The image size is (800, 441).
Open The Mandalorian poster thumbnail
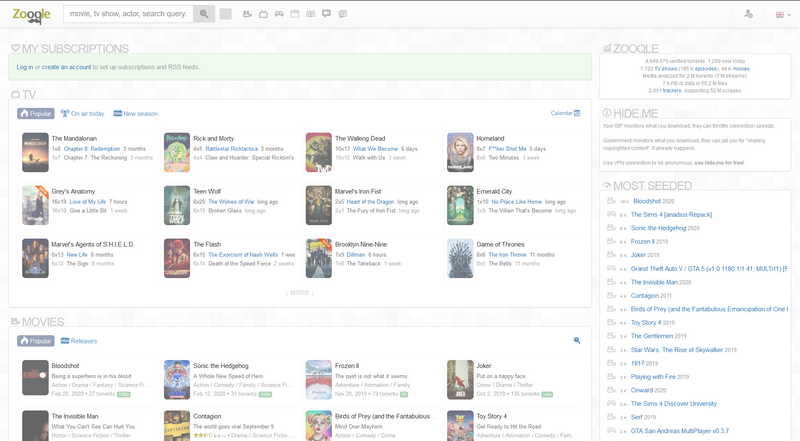tap(35, 152)
